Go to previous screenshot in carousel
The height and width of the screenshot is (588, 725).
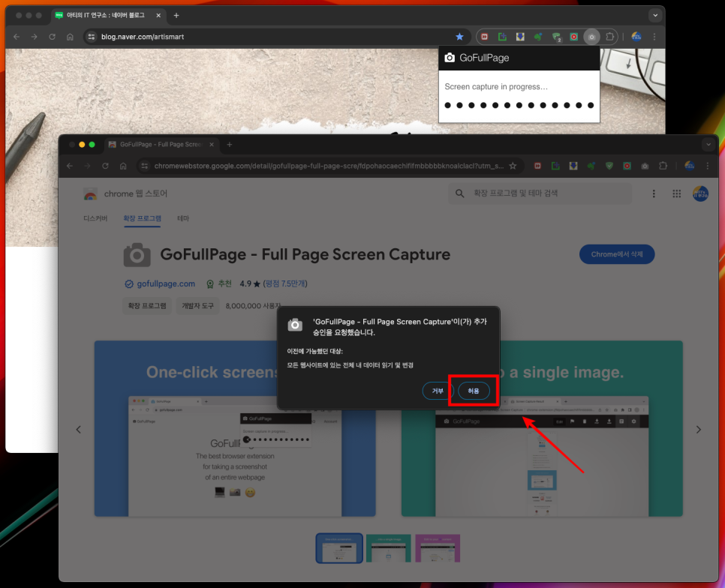click(79, 430)
